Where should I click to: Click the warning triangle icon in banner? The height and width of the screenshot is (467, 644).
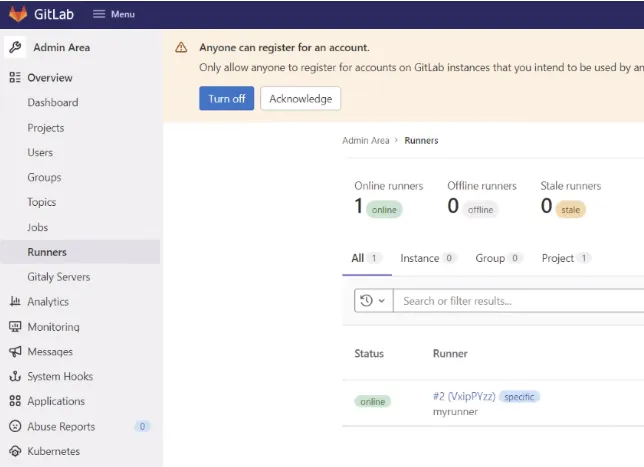(181, 48)
